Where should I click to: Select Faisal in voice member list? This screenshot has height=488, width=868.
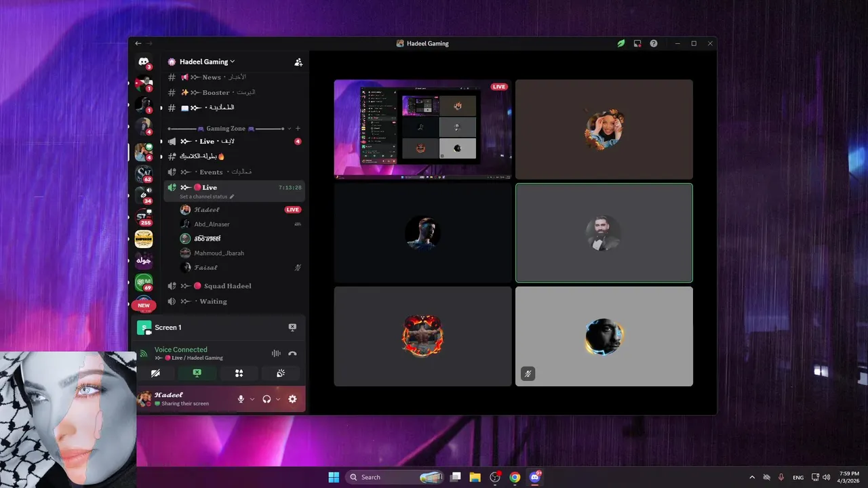[241, 267]
